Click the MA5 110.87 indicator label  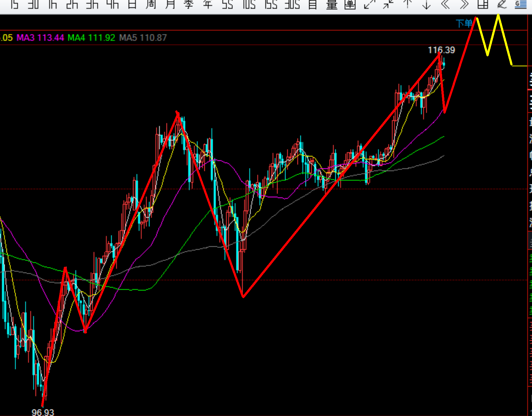143,38
